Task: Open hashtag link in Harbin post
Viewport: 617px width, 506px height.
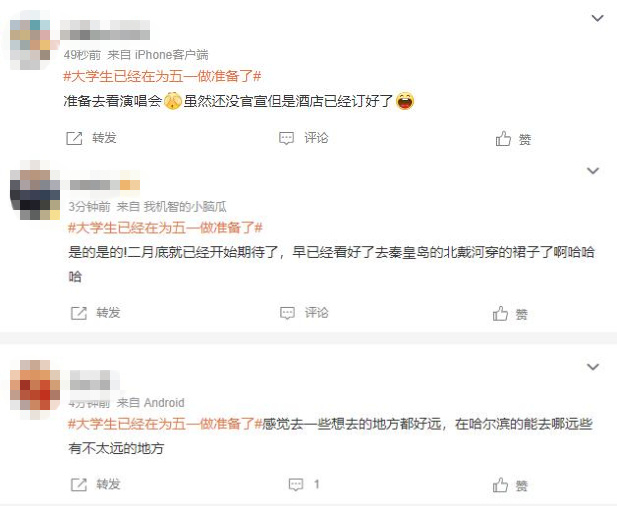Action: [x=165, y=424]
